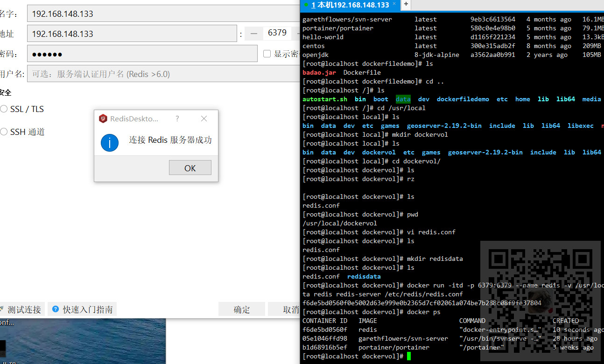604x364 pixels.
Task: Select the SSH 通道 radio option
Action: [4, 132]
